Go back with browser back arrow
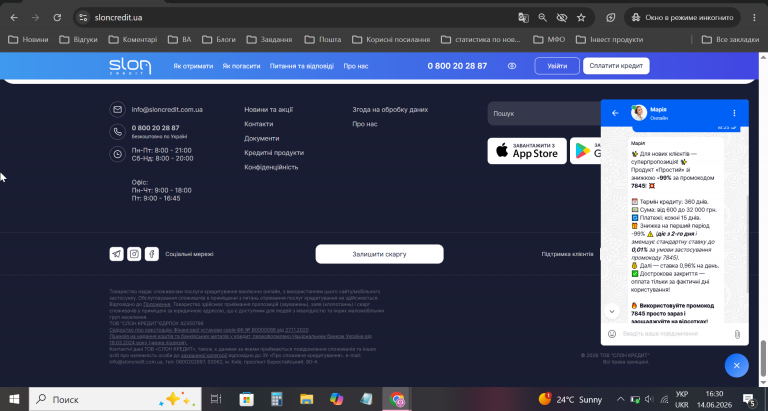 coord(14,18)
